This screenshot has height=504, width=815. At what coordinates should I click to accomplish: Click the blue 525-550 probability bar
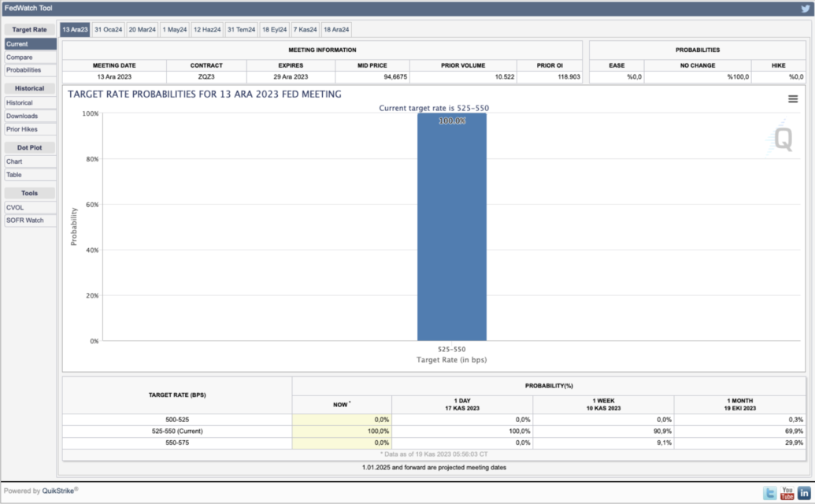(452, 227)
